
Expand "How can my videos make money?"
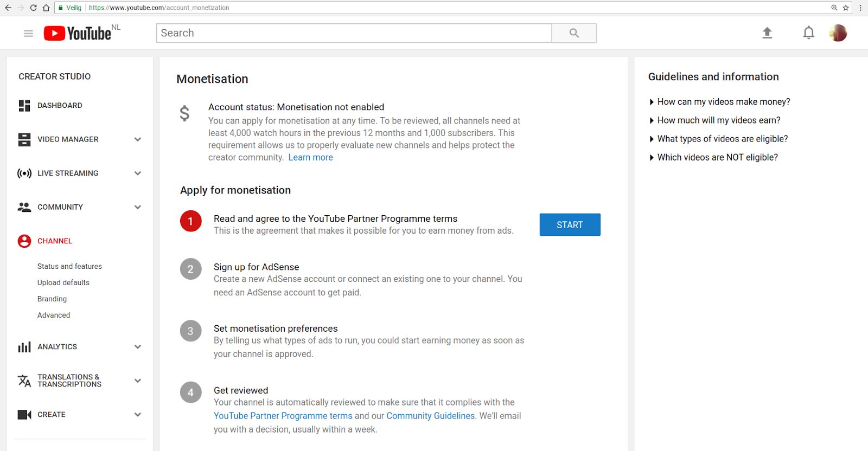pos(720,102)
